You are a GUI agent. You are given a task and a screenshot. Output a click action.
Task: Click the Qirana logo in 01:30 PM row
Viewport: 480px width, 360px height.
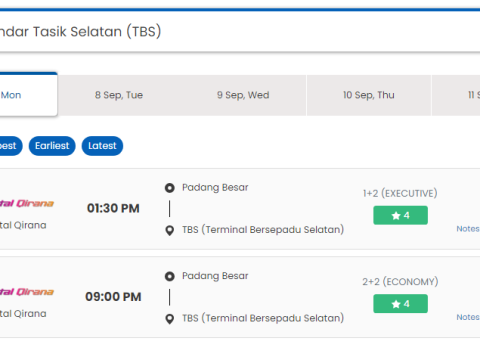click(27, 203)
